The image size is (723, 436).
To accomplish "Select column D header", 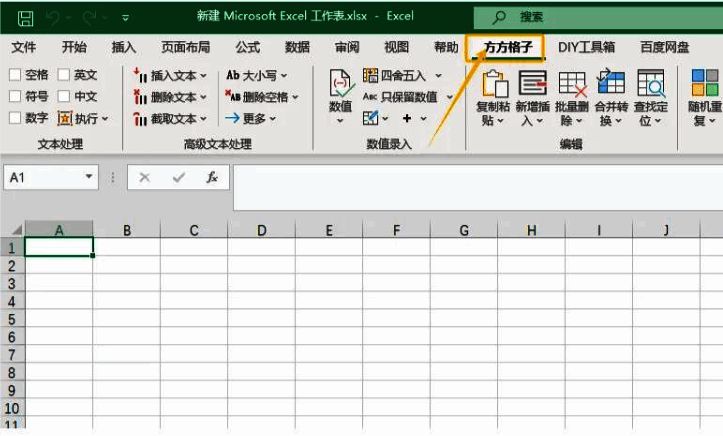I will (261, 230).
